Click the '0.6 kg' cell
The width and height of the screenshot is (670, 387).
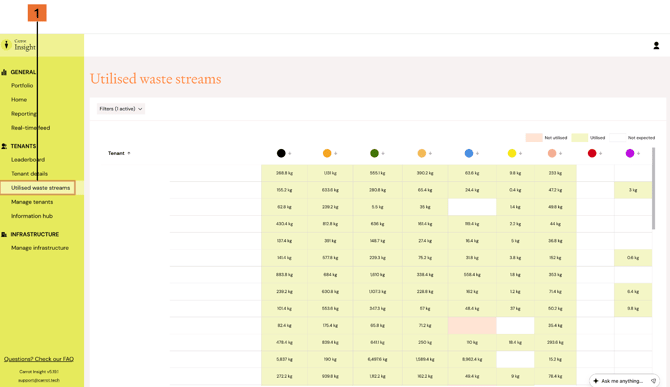(x=633, y=258)
